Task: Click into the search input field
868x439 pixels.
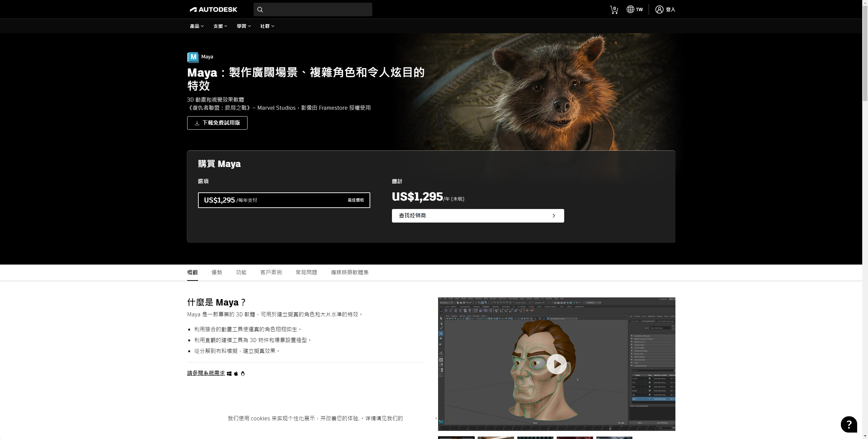Action: (x=317, y=9)
